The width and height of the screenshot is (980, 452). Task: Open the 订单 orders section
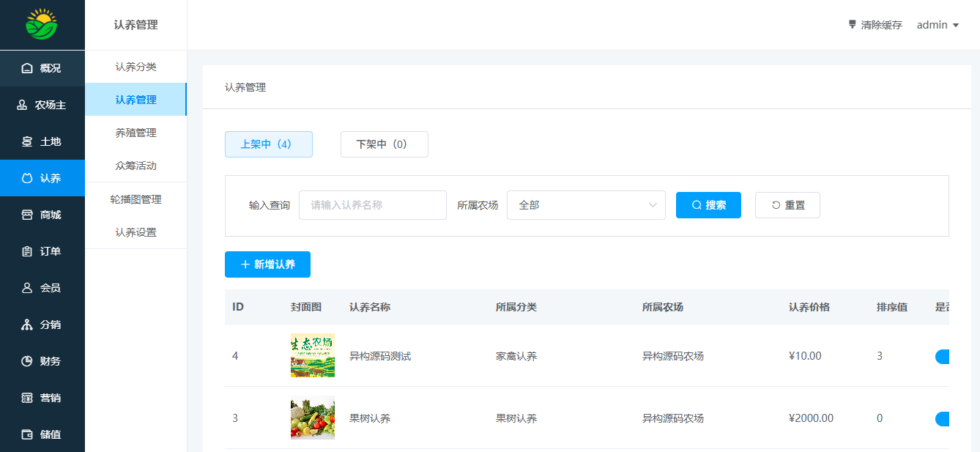pyautogui.click(x=42, y=251)
